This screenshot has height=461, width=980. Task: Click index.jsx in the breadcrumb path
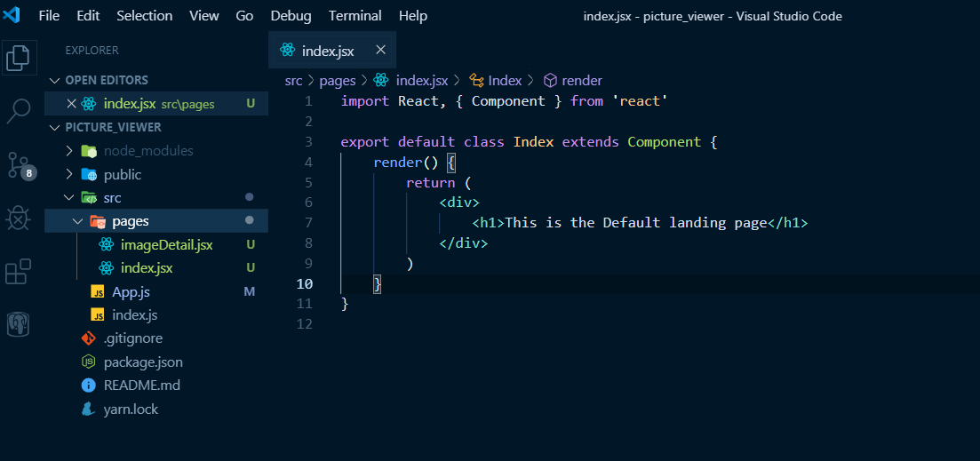pos(422,80)
